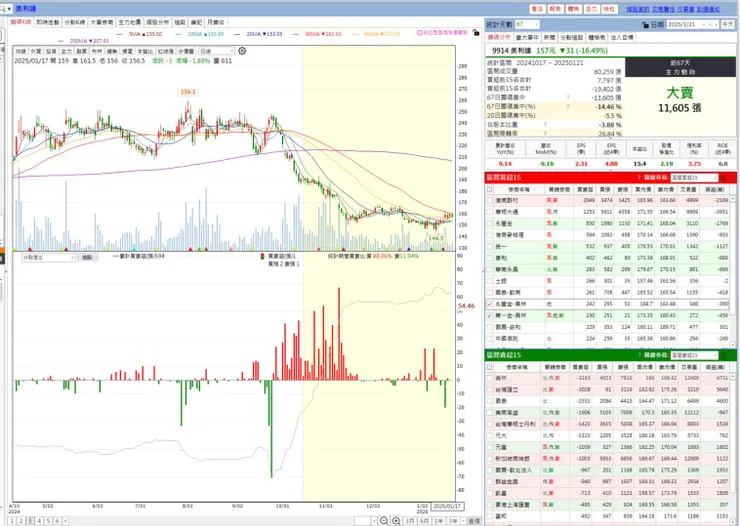740x526 pixels.
Task: Check the 港商野村 broker row checkbox
Action: tap(489, 200)
